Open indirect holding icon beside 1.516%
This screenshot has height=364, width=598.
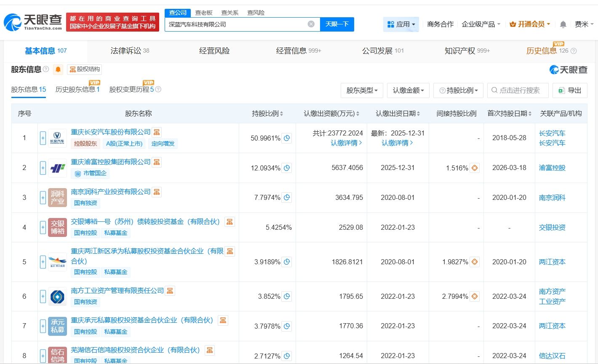(475, 168)
